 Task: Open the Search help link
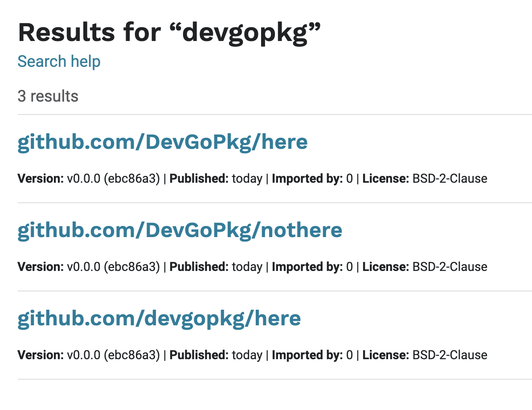[x=59, y=62]
